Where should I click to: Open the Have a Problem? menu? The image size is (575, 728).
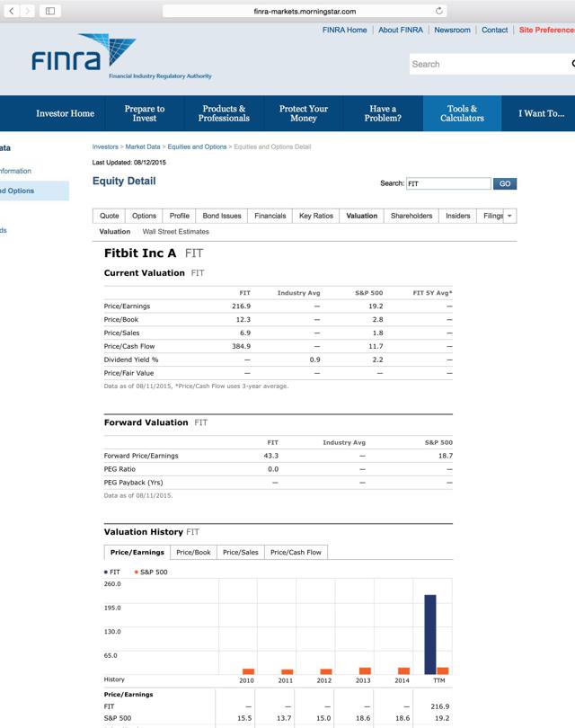click(x=383, y=113)
